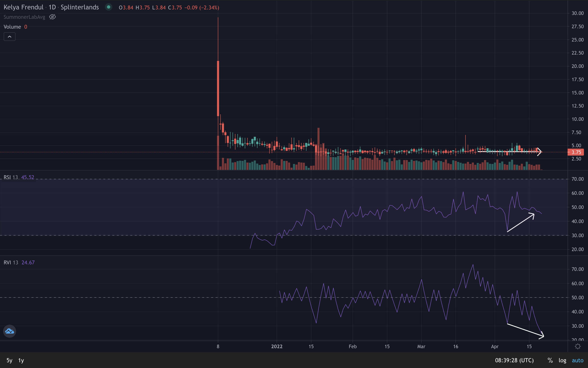Select the RSI 13 indicator label
Viewport: 588px width, 368px height.
[11, 177]
